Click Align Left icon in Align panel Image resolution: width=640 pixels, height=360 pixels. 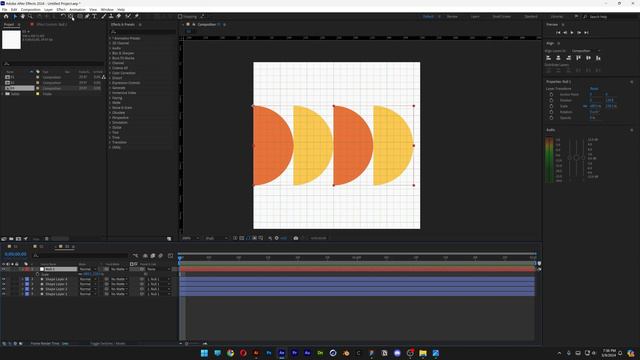(549, 58)
